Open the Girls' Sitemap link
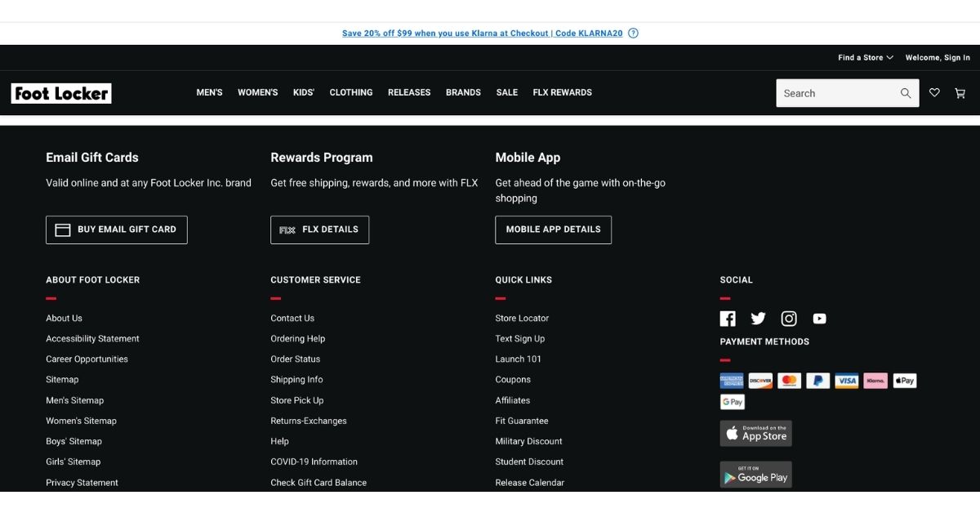Viewport: 980px width, 513px height. coord(73,462)
